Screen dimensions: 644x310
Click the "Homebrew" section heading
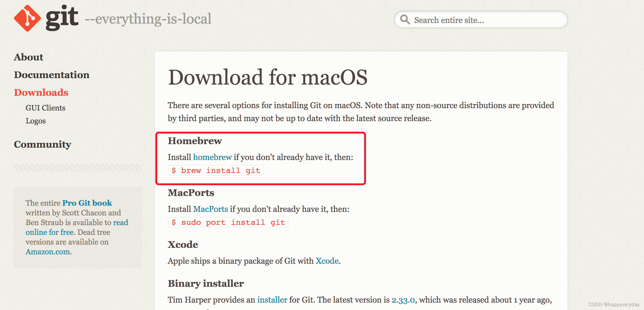195,141
